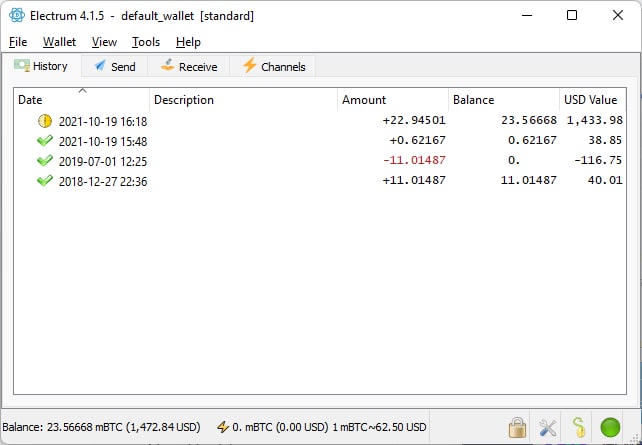Click the lightning bolt balance icon in status bar
The height and width of the screenshot is (445, 642).
pos(223,427)
